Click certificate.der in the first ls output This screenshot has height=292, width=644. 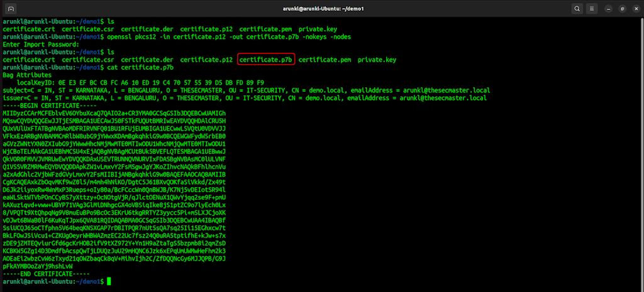click(147, 29)
